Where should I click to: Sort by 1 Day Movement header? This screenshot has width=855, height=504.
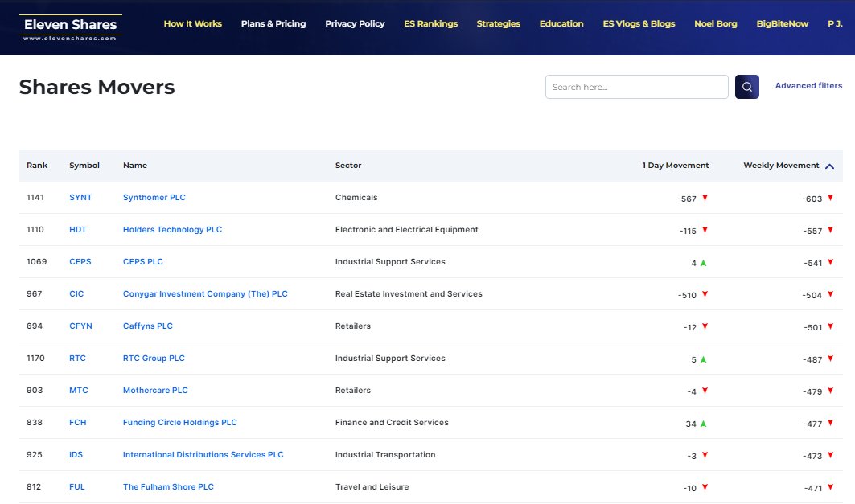click(x=675, y=165)
